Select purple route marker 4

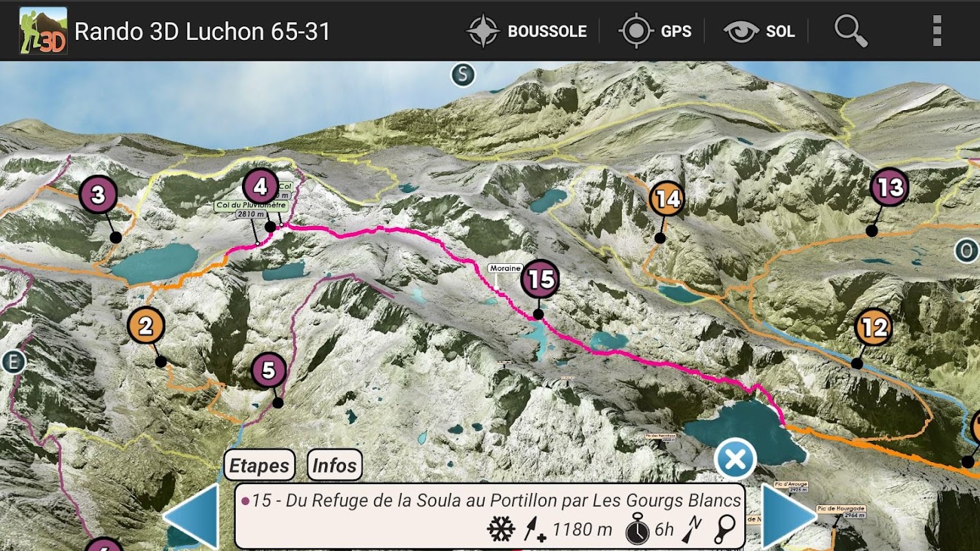coord(261,187)
